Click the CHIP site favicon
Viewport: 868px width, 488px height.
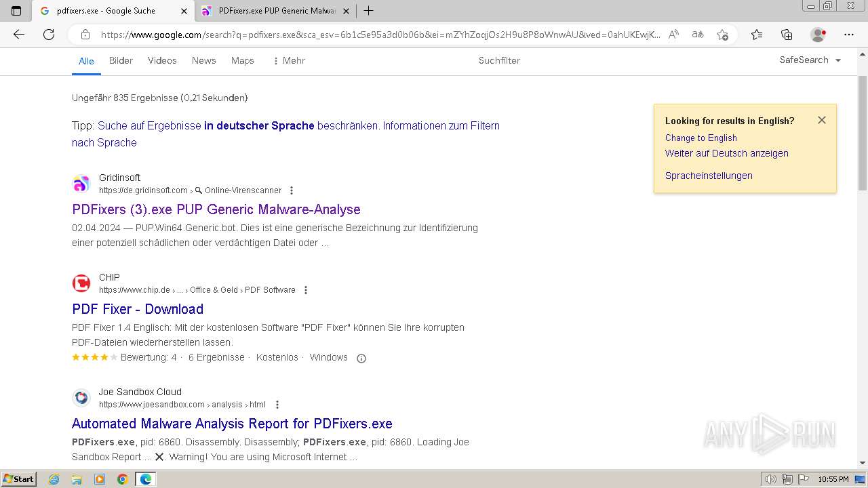tap(81, 283)
